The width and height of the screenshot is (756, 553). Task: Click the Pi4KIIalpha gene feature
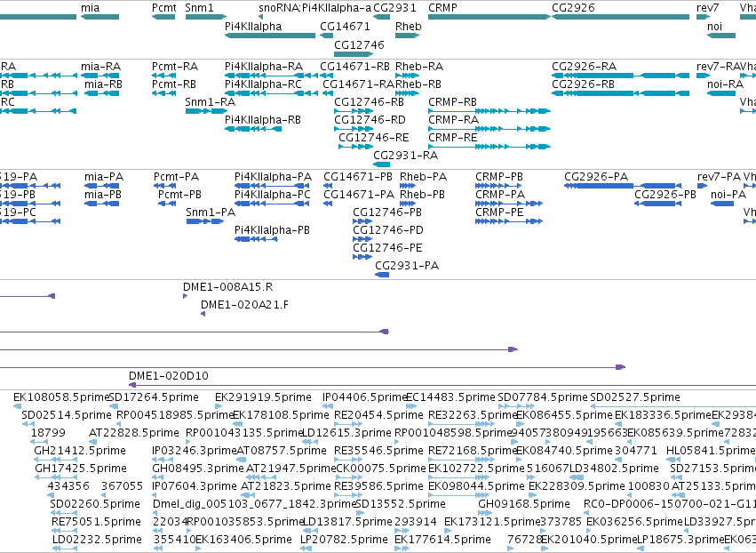(270, 36)
